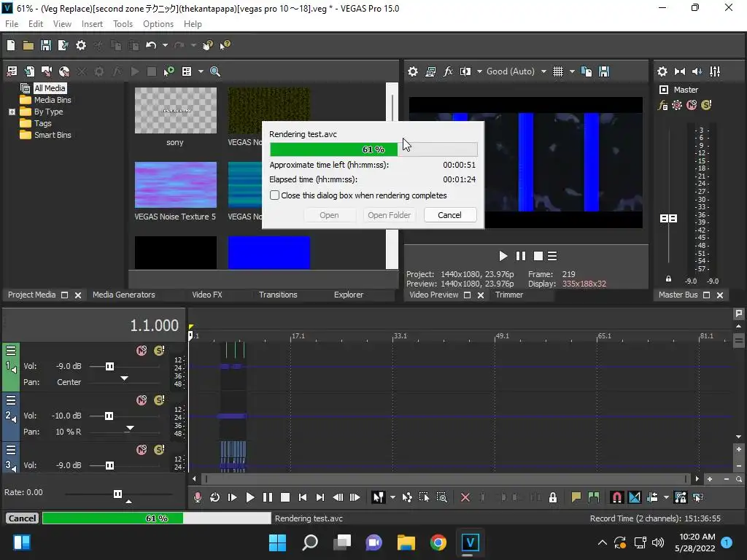Save the project with the disk icon

pyautogui.click(x=46, y=45)
